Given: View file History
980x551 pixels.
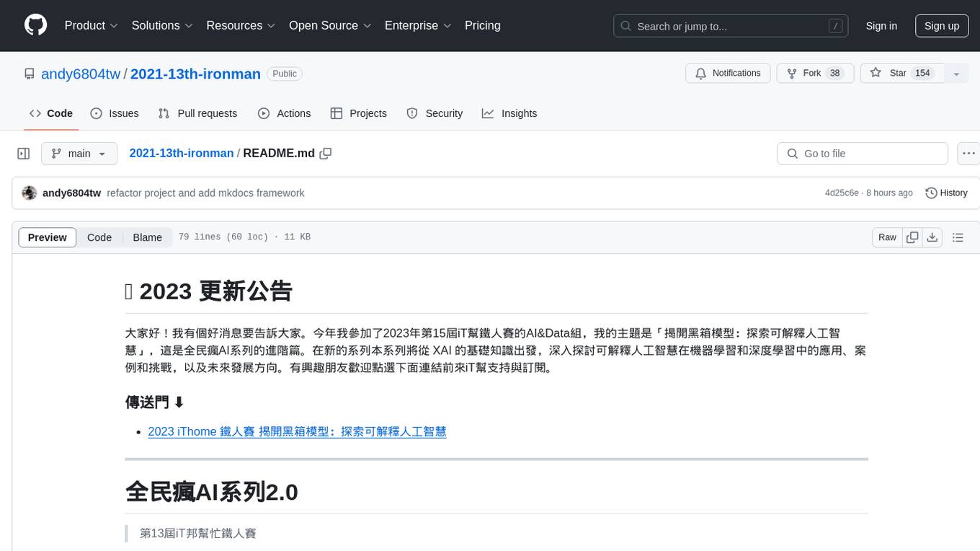Looking at the screenshot, I should coord(946,193).
